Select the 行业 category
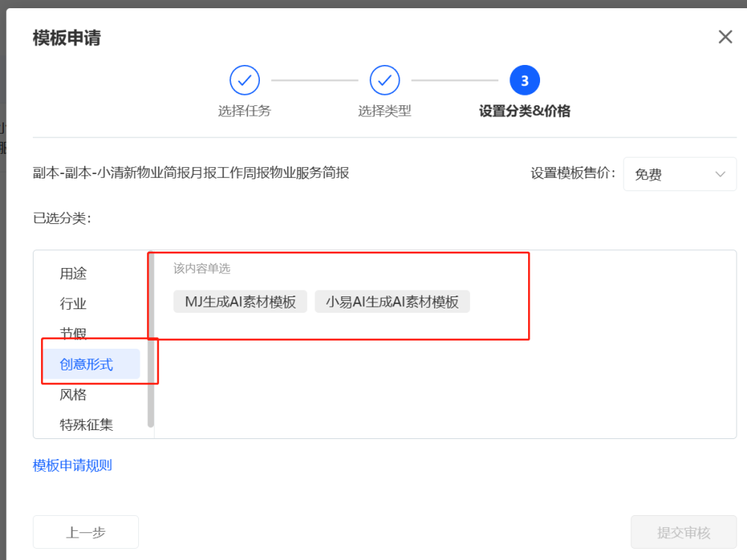The width and height of the screenshot is (747, 560). click(73, 304)
